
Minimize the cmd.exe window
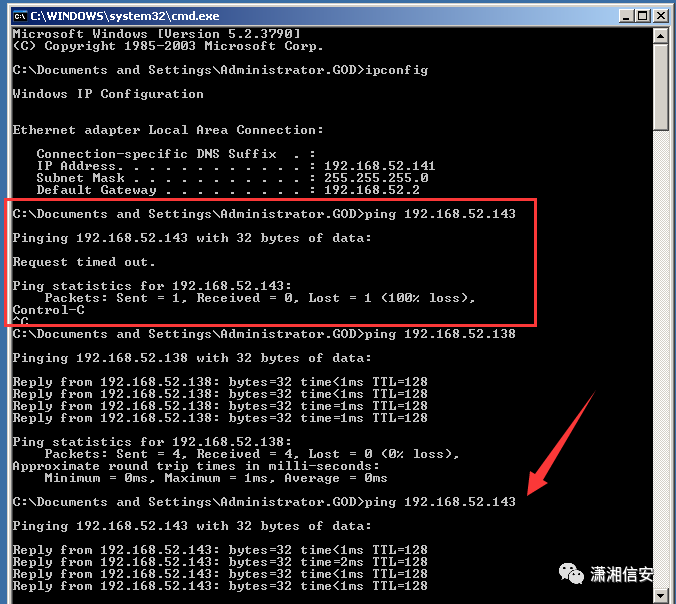click(626, 16)
